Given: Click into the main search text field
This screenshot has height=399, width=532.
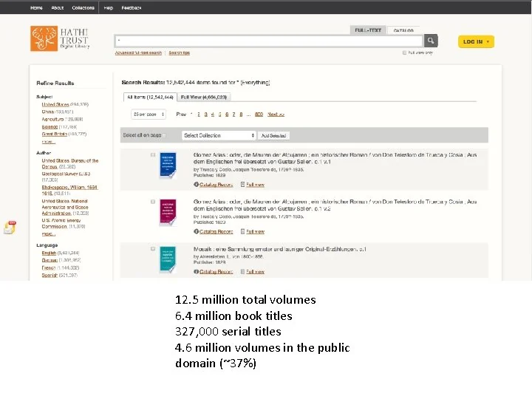Looking at the screenshot, I should tap(269, 41).
